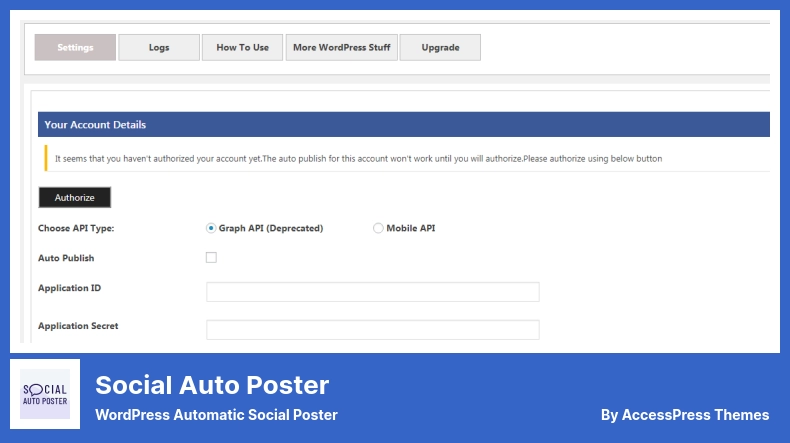Screen dimensions: 790x443
Task: Click the Social Auto Poster logo icon
Action: pyautogui.click(x=45, y=394)
